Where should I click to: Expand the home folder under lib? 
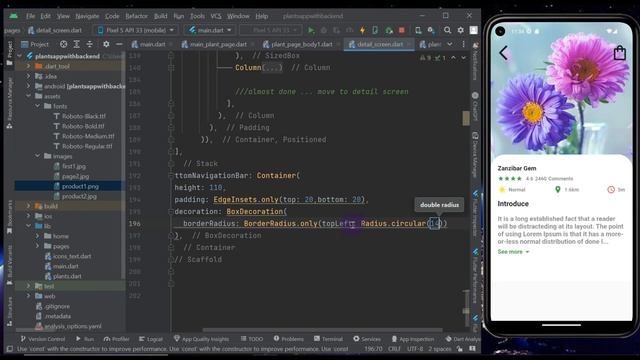pyautogui.click(x=38, y=236)
